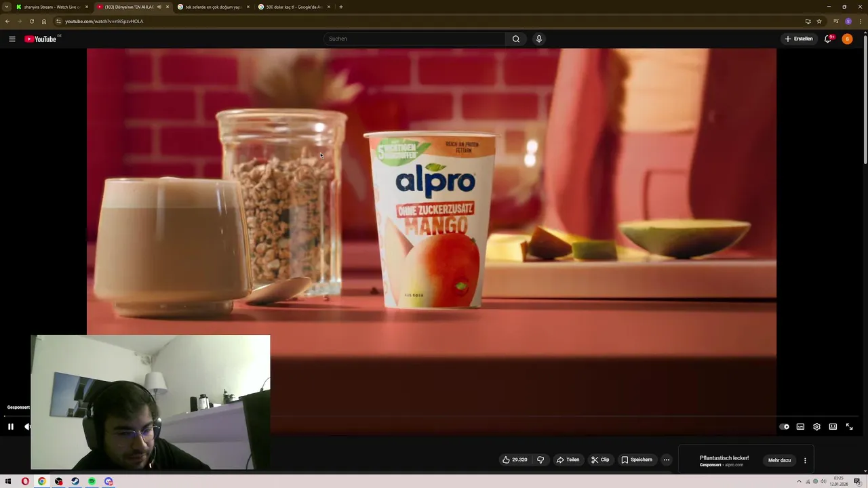This screenshot has height=488, width=868.
Task: Open the player settings gear
Action: click(816, 426)
